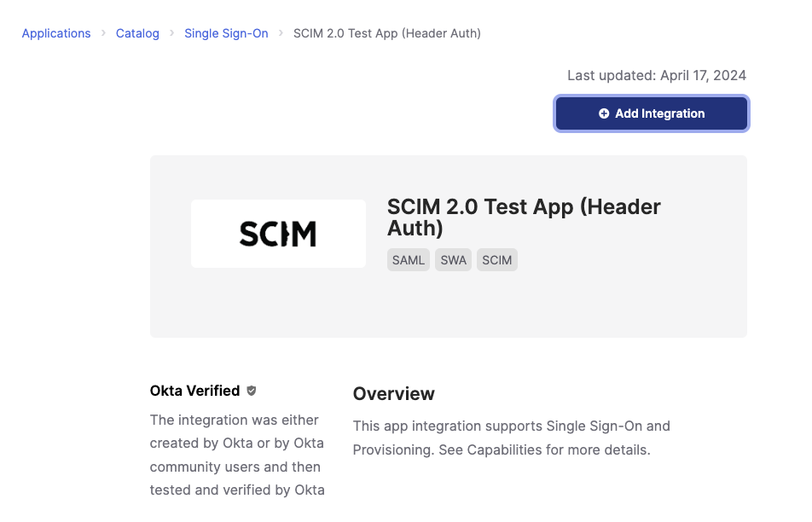Screen dimensions: 812x522
Task: Click the current page breadcrumb text
Action: tap(386, 33)
